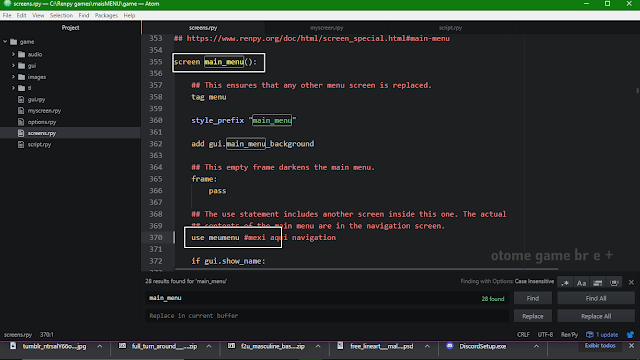The image size is (640, 360).
Task: Click the free_lineart psd file icon
Action: 340,346
